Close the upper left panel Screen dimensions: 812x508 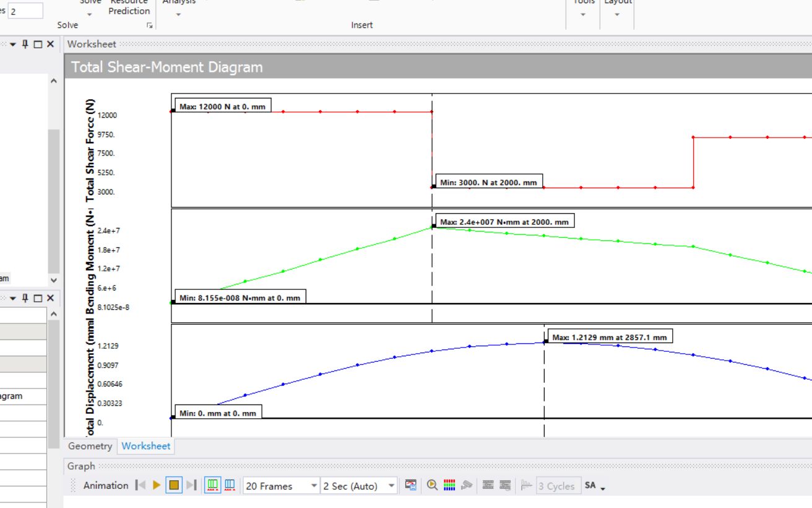point(50,44)
